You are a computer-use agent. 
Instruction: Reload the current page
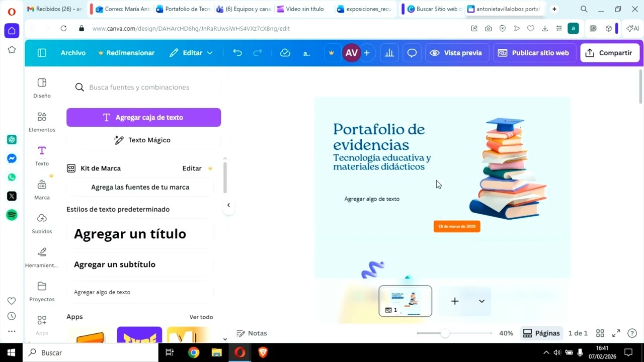tap(63, 29)
